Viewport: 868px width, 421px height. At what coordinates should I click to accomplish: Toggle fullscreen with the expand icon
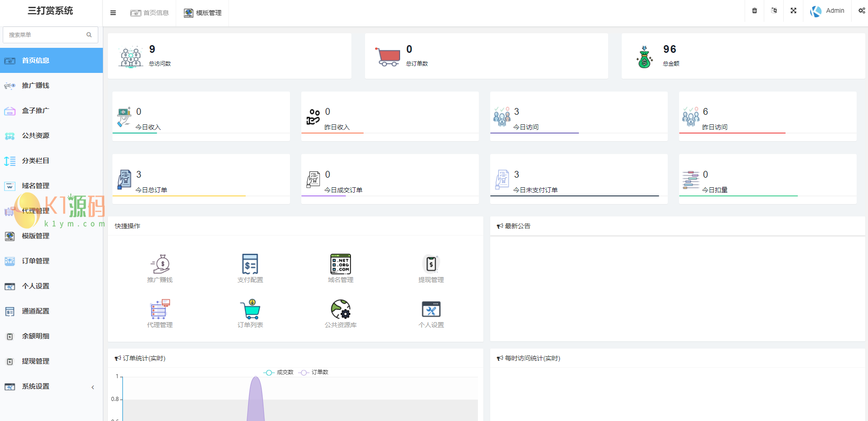(x=793, y=10)
